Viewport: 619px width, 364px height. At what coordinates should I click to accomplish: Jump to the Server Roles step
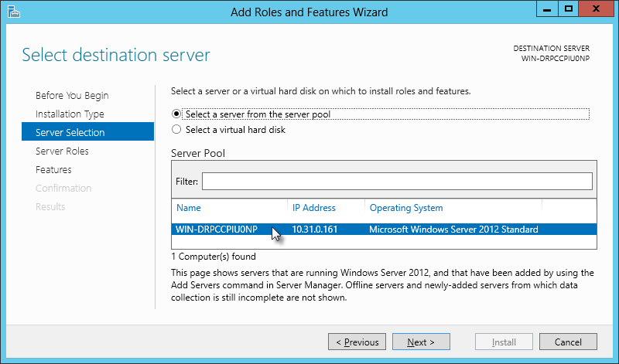62,151
